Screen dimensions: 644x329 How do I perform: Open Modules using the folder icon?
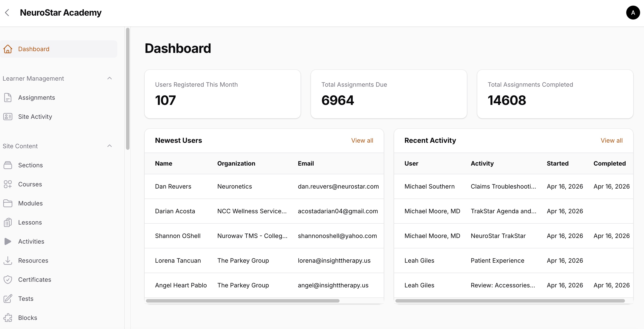tap(8, 203)
